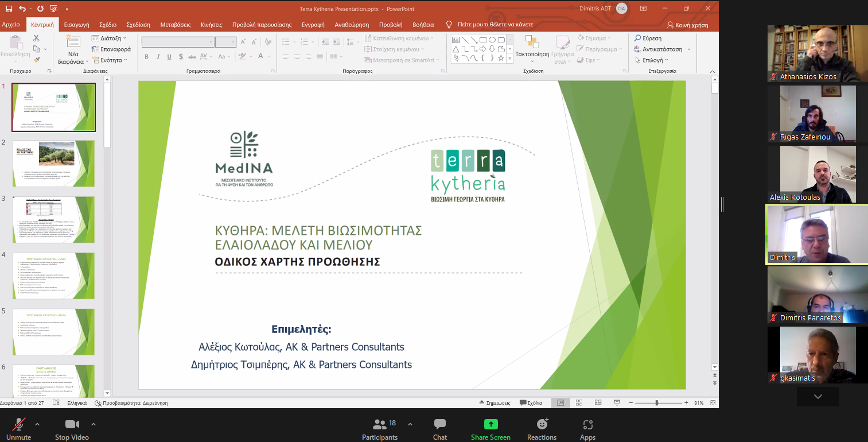This screenshot has width=868, height=442.
Task: Open the Αρχείο file menu
Action: pos(11,25)
